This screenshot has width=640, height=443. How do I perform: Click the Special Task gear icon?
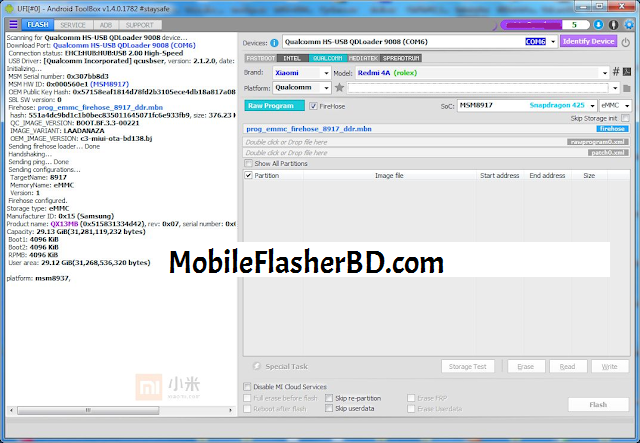256,366
